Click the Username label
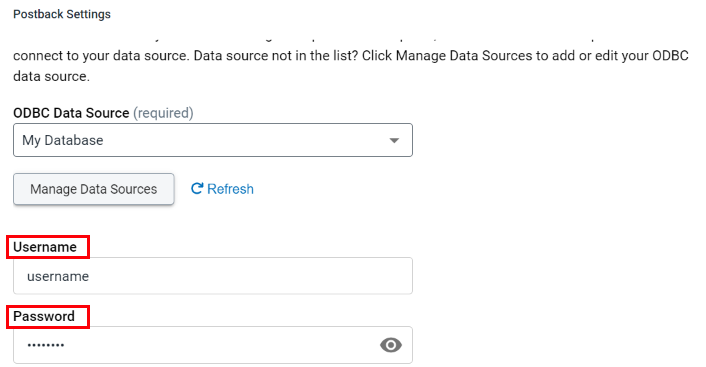Viewport: 706px width, 367px height. (45, 247)
